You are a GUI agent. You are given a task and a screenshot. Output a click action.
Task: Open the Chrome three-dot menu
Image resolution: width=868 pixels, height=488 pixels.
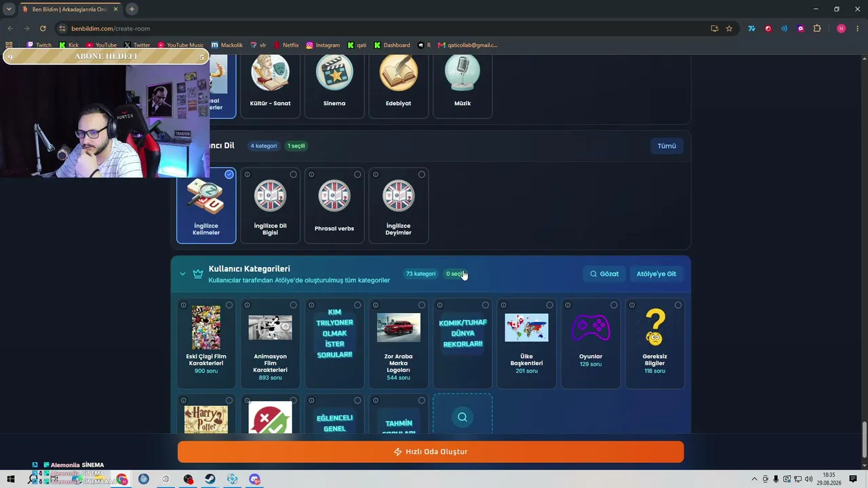pyautogui.click(x=858, y=28)
